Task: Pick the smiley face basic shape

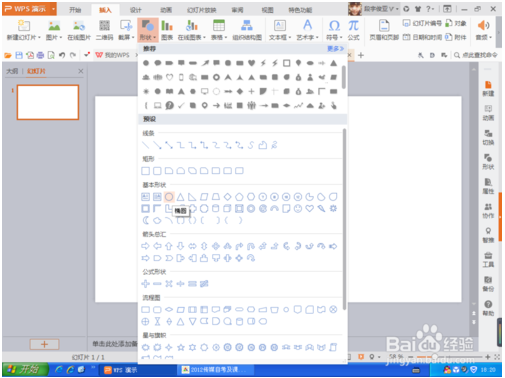Action: click(298, 209)
